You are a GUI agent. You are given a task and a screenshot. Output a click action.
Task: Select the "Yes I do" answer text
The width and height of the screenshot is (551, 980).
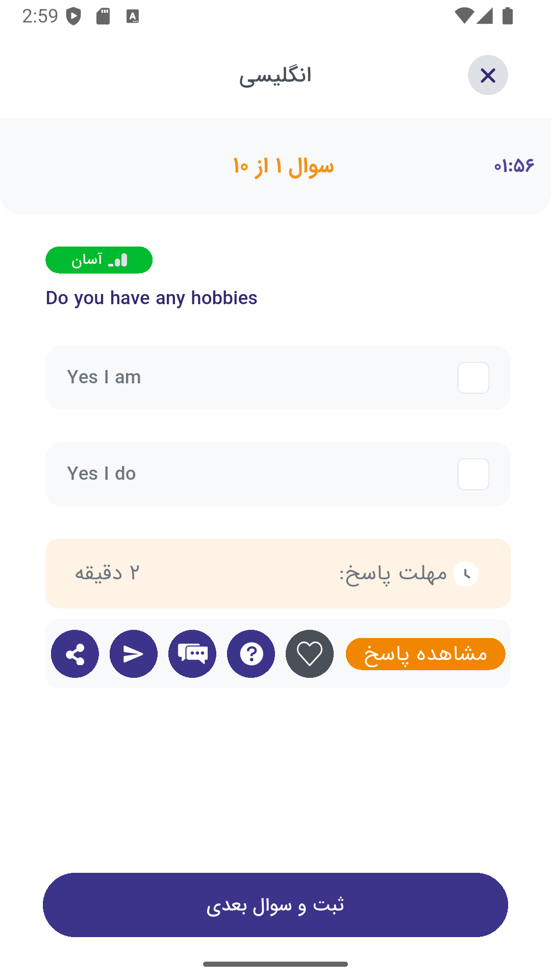click(102, 474)
